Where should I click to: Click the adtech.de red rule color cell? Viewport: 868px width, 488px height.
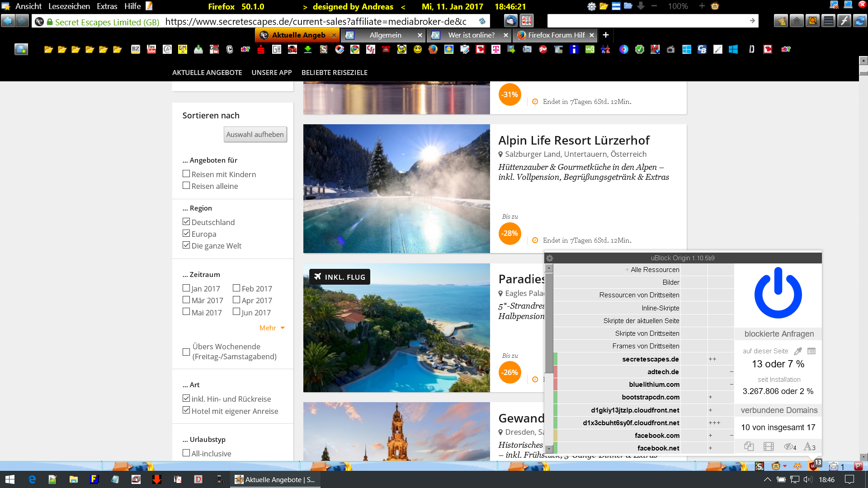(556, 372)
